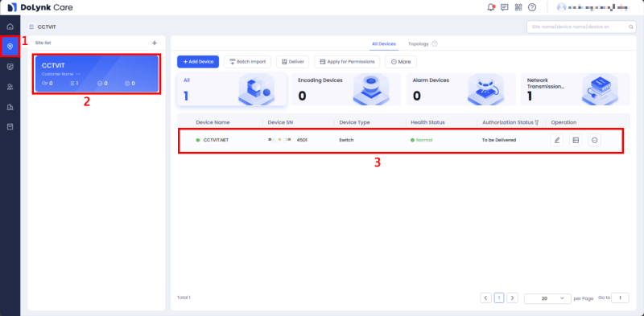Image resolution: width=644 pixels, height=316 pixels.
Task: Click the Go to page number field
Action: [x=620, y=298]
